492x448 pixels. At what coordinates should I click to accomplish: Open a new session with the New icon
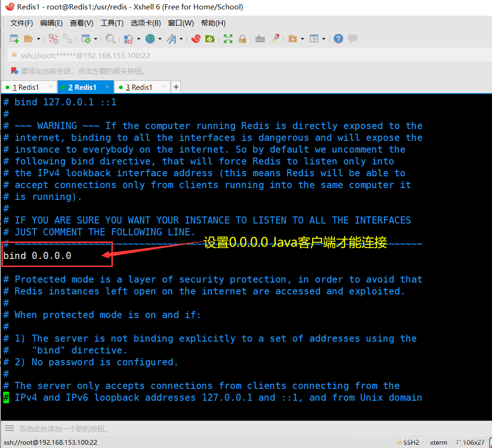pyautogui.click(x=13, y=38)
